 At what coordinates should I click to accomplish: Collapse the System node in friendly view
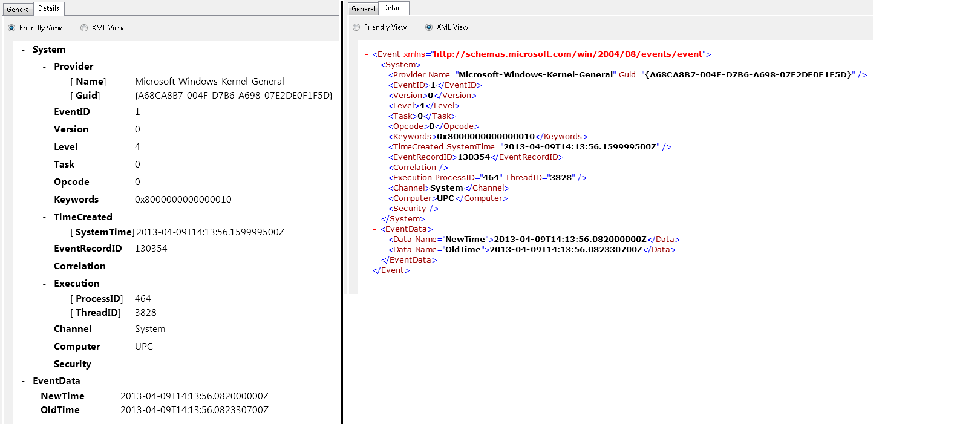23,50
